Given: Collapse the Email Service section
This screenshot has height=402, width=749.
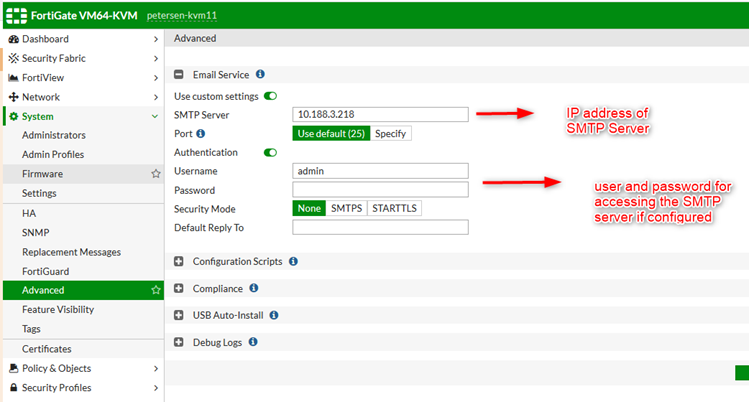Looking at the screenshot, I should click(x=179, y=75).
